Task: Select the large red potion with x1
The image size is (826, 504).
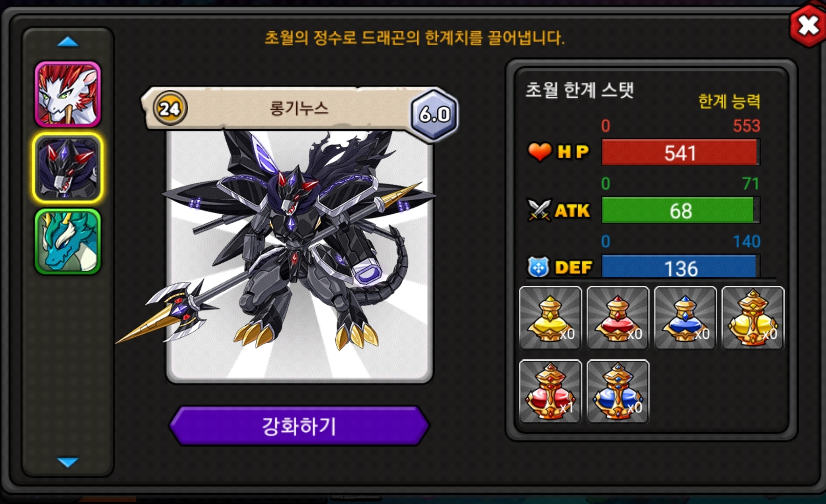Action: point(550,391)
